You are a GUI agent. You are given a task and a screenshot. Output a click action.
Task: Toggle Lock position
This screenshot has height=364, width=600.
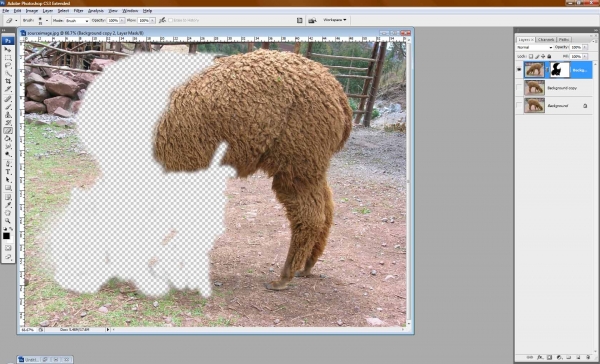(x=543, y=56)
